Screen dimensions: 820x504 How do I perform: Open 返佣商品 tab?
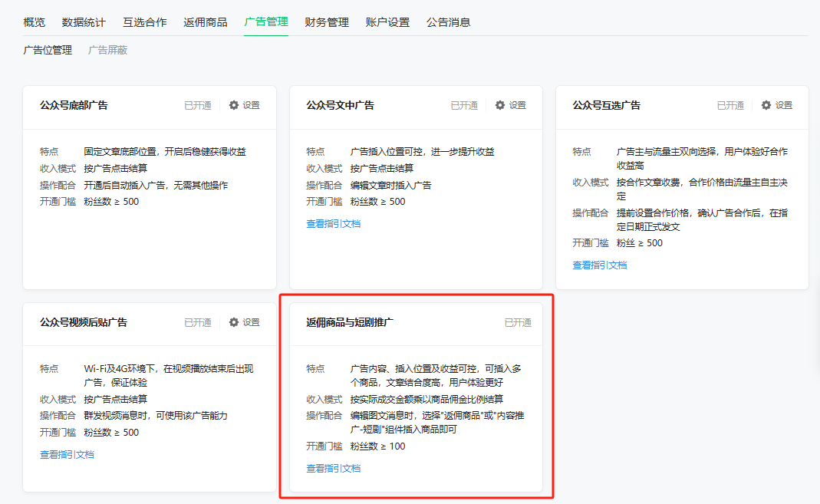click(205, 22)
